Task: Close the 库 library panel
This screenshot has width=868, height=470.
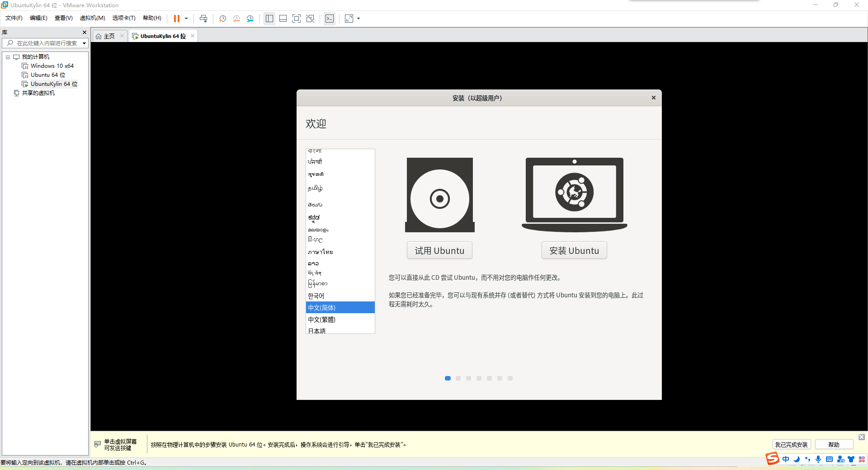Action: [x=85, y=32]
